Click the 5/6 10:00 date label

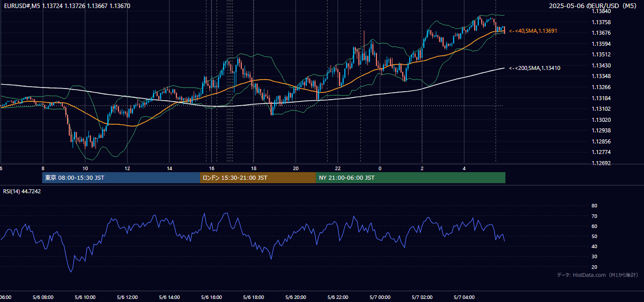click(85, 297)
